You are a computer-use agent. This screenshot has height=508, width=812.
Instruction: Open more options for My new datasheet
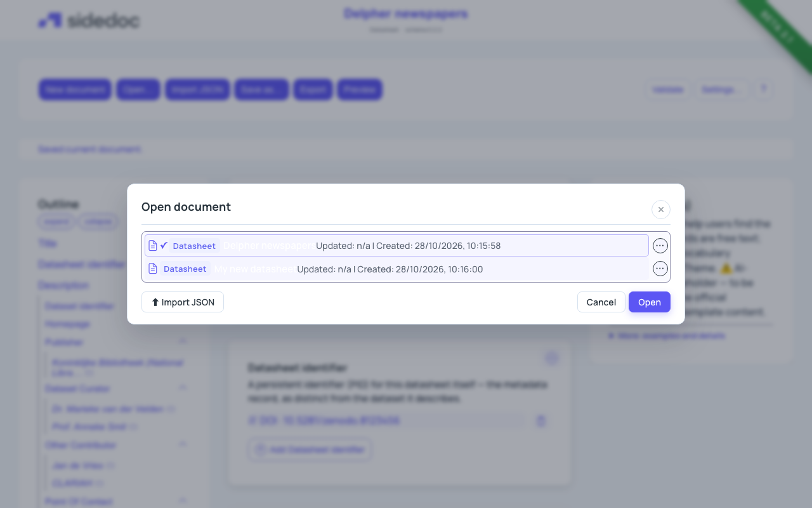pyautogui.click(x=660, y=269)
